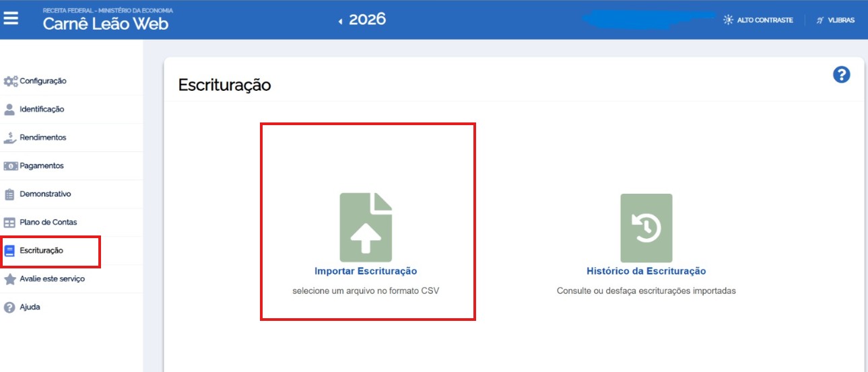
Task: Select the 2026 year label
Action: click(367, 20)
